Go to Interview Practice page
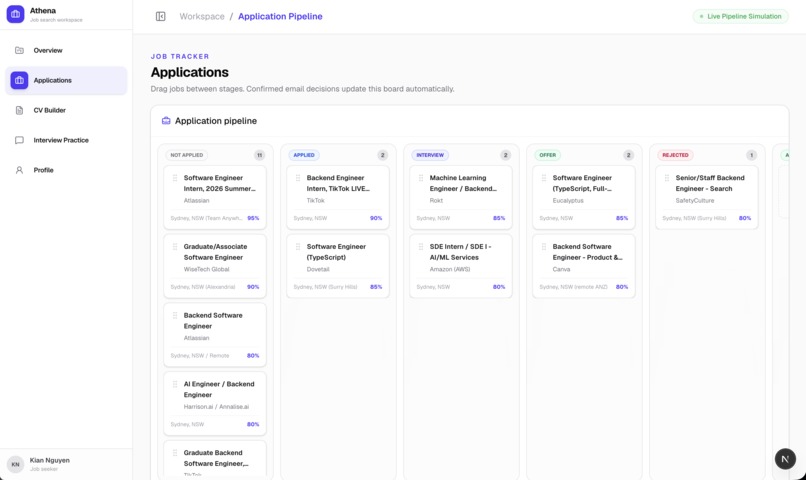The height and width of the screenshot is (480, 806). [66, 140]
